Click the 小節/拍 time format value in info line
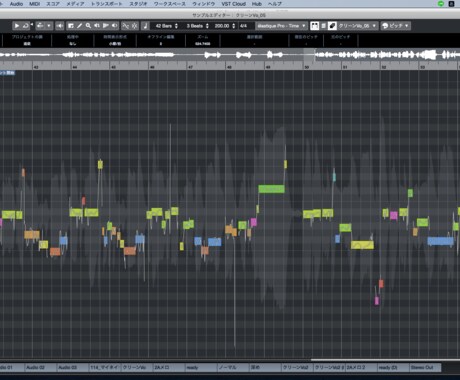Image resolution: width=460 pixels, height=380 pixels. 115,44
